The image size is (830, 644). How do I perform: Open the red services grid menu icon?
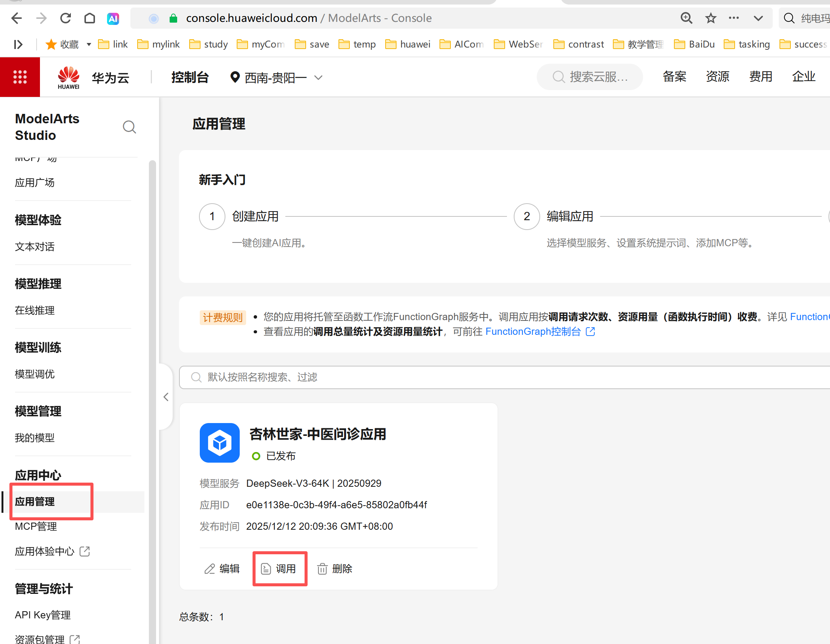click(20, 77)
